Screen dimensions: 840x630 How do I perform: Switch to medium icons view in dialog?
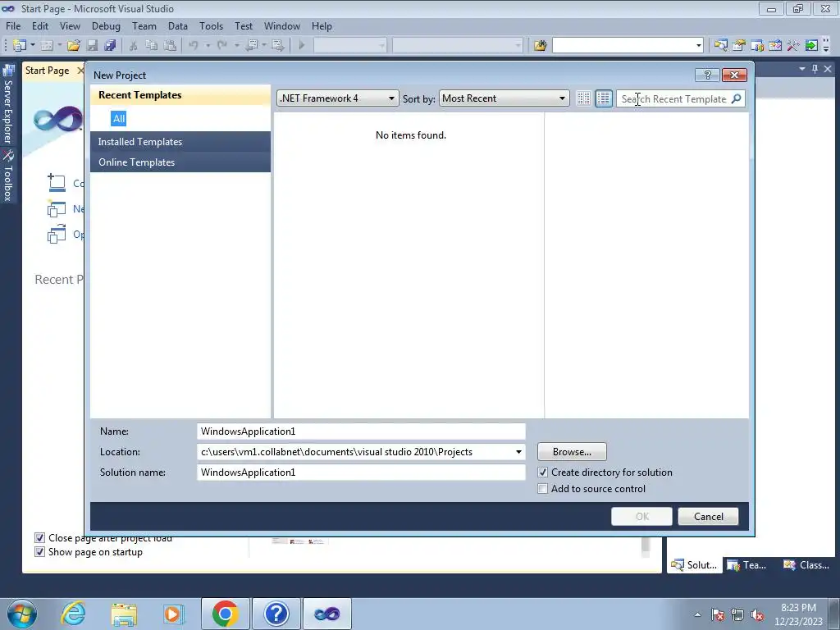point(603,98)
